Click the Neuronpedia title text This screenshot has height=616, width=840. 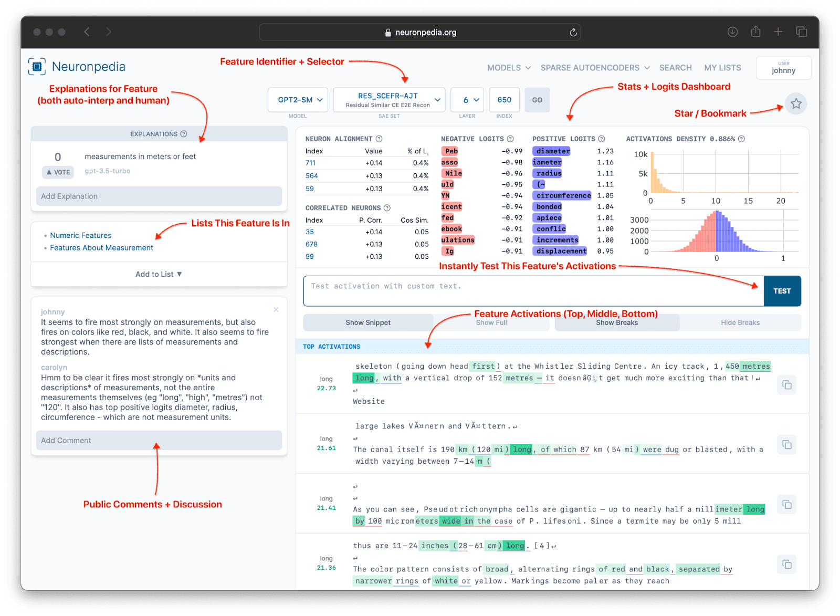[x=88, y=67]
